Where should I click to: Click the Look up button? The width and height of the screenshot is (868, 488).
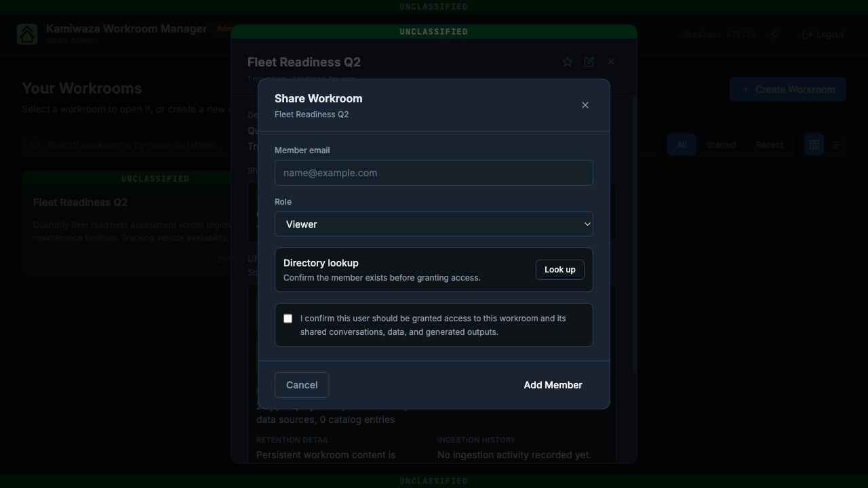[560, 270]
